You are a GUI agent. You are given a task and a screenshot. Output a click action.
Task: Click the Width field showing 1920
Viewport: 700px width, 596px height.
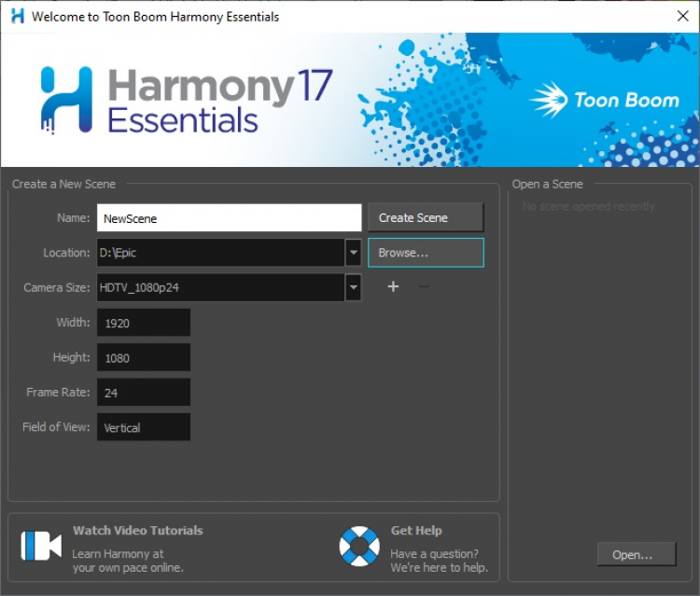(x=144, y=322)
